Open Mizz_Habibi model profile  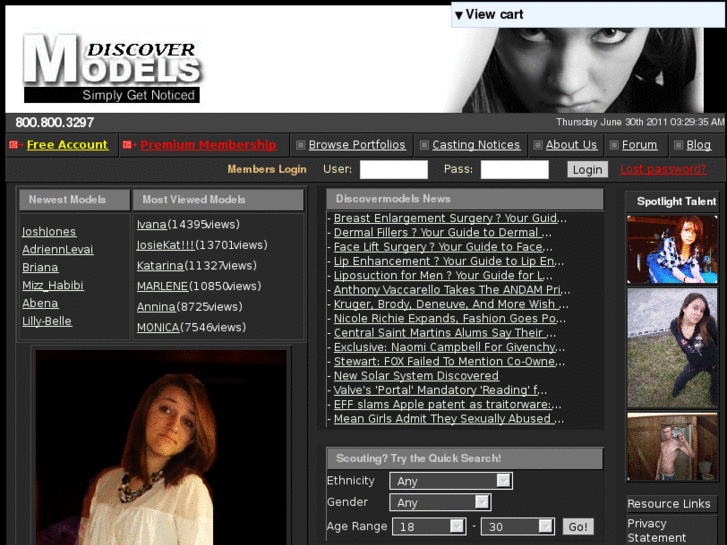coord(53,285)
